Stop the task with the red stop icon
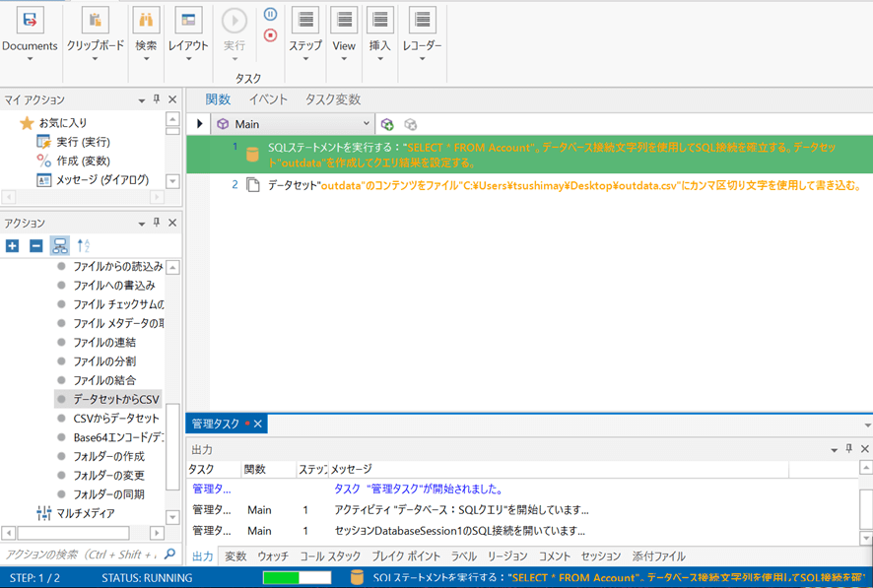 270,35
